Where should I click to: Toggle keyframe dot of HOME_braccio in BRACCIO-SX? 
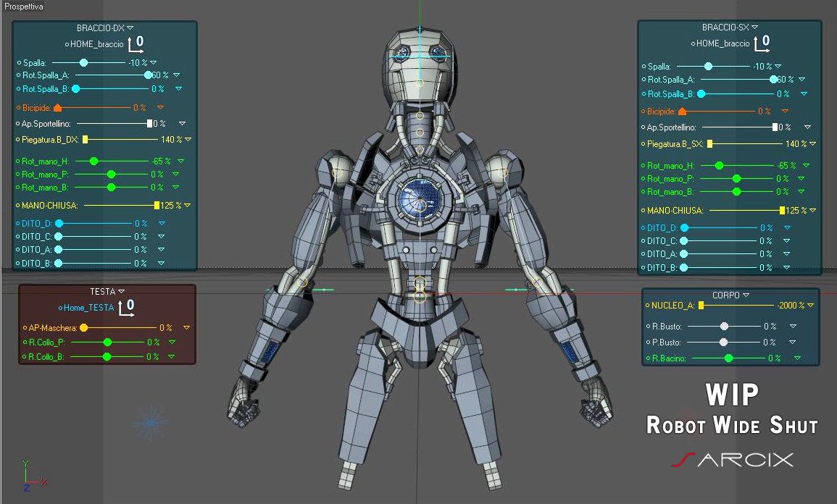[693, 43]
